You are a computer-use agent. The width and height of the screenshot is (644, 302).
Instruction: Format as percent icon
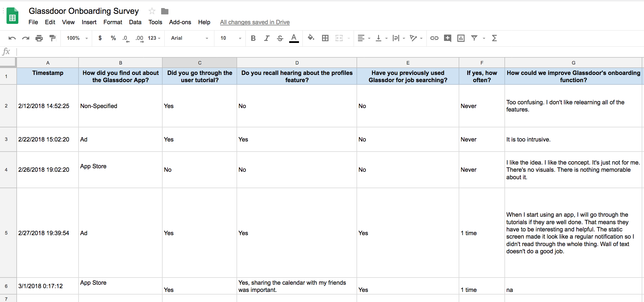(x=113, y=38)
